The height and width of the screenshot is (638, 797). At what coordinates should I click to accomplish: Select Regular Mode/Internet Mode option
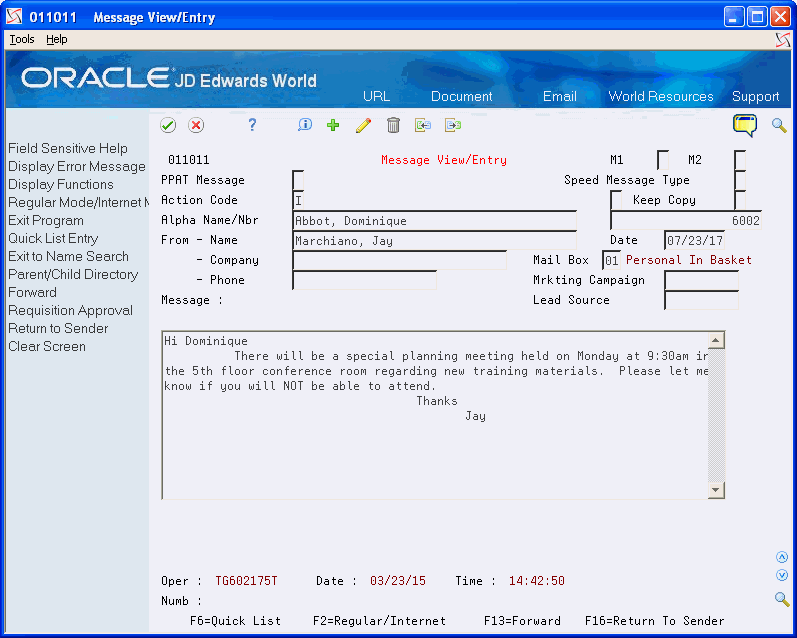click(78, 202)
